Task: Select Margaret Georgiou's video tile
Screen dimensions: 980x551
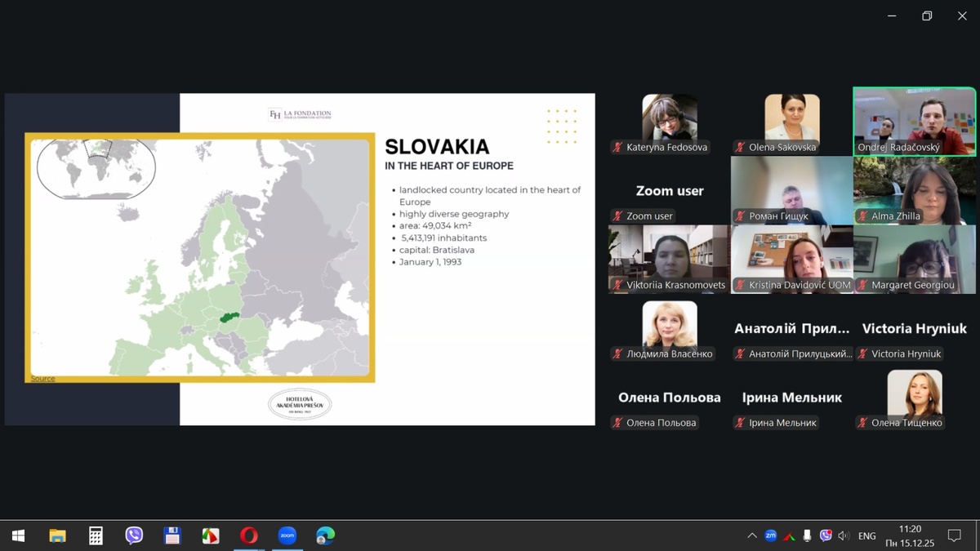Action: [x=914, y=259]
